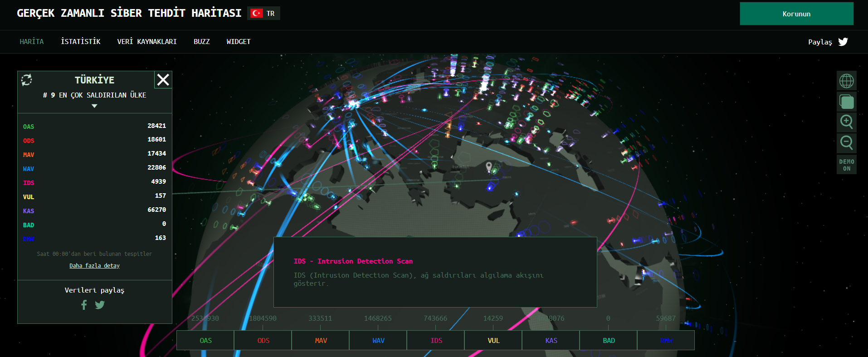Screen dimensions: 868x357
Task: Click the GERÇEK ZAMANLI SİBER TEHDİT HARİTASI title
Action: coord(129,13)
